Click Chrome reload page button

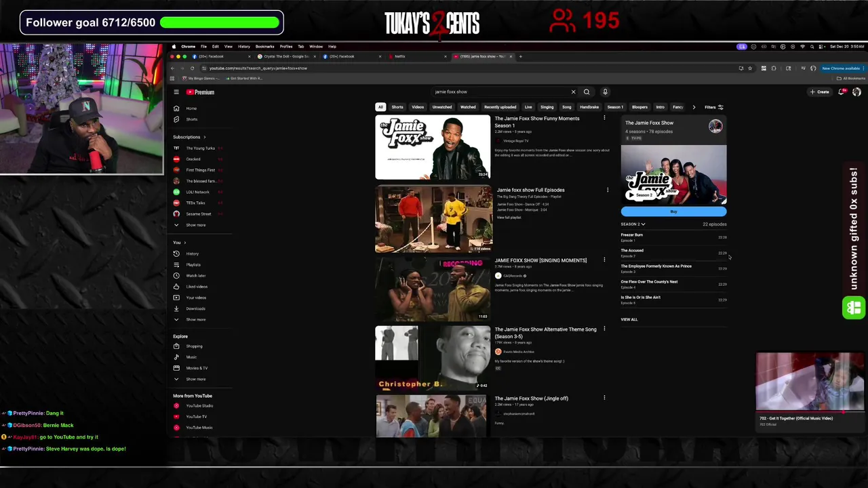click(192, 68)
